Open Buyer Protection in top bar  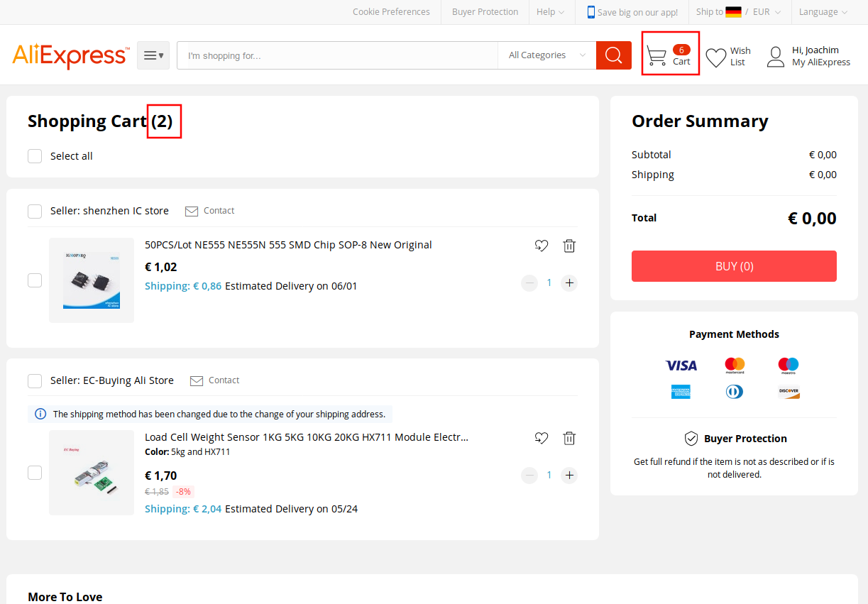click(485, 12)
